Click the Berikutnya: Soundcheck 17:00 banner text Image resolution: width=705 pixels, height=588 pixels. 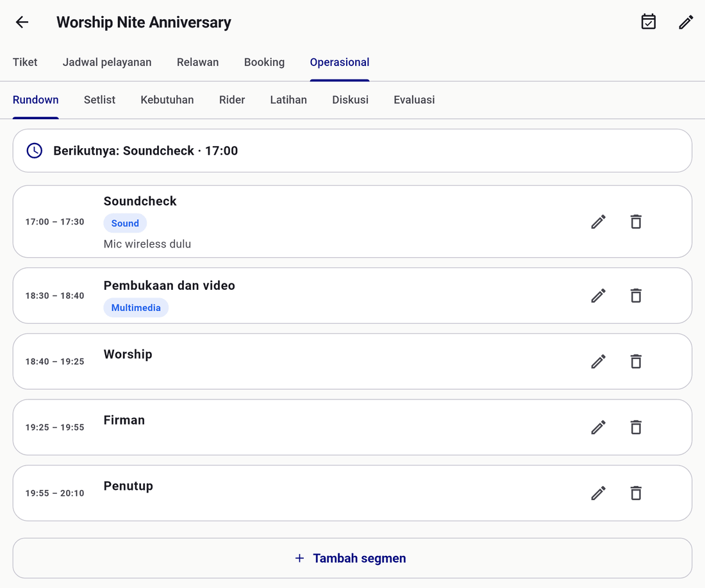(145, 151)
